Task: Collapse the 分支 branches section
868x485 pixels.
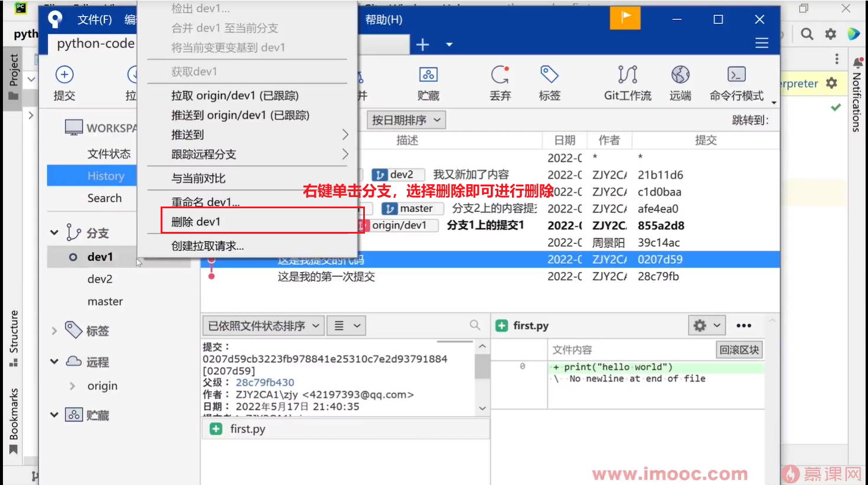Action: 54,232
